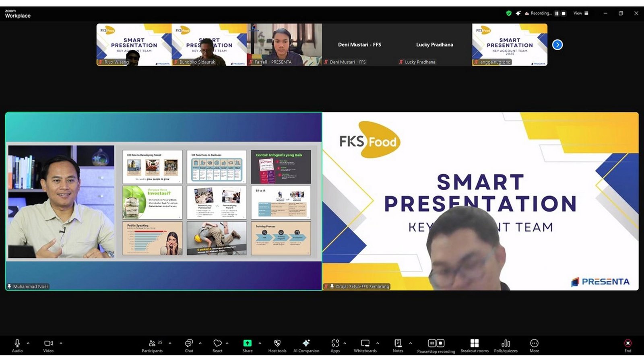Launch AI Companion from the bottom toolbar
This screenshot has height=362, width=644.
[x=306, y=345]
